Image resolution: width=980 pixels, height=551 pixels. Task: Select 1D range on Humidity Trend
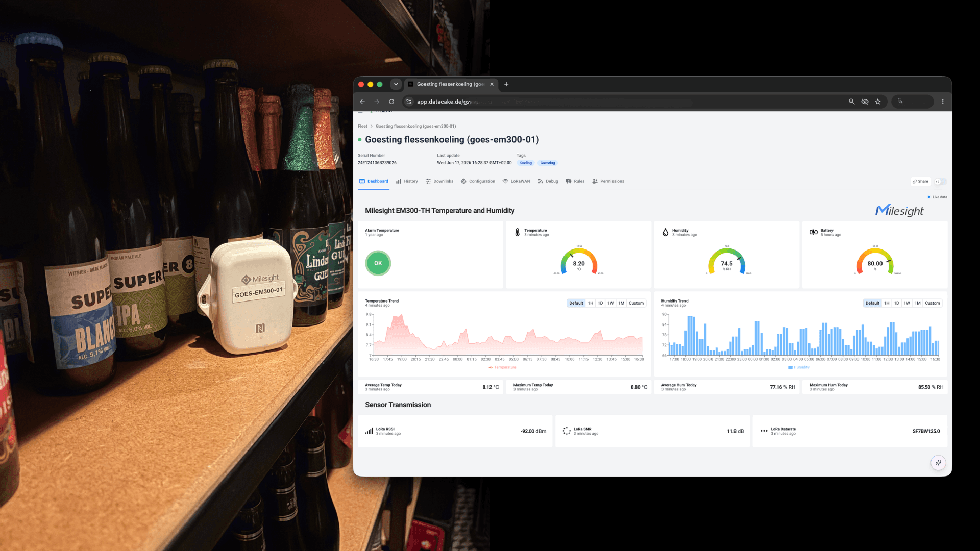pos(896,303)
